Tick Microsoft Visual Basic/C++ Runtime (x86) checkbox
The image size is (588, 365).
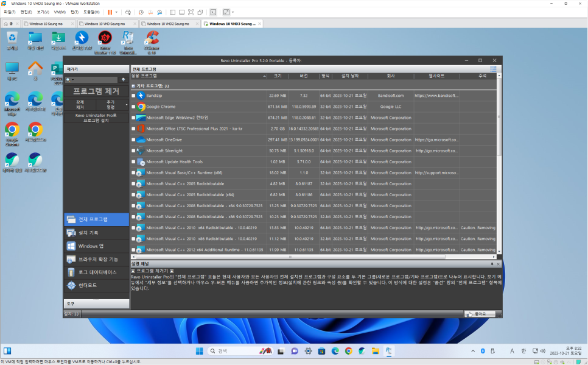click(133, 172)
